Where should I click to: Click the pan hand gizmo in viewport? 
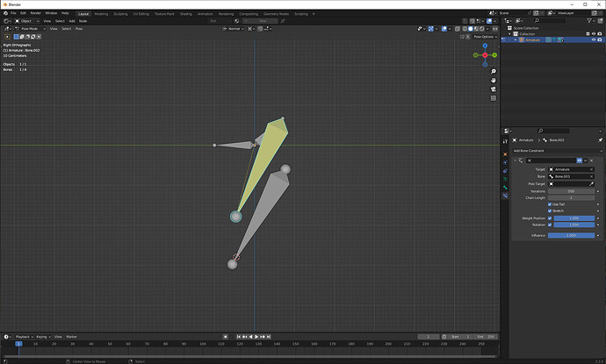[494, 81]
